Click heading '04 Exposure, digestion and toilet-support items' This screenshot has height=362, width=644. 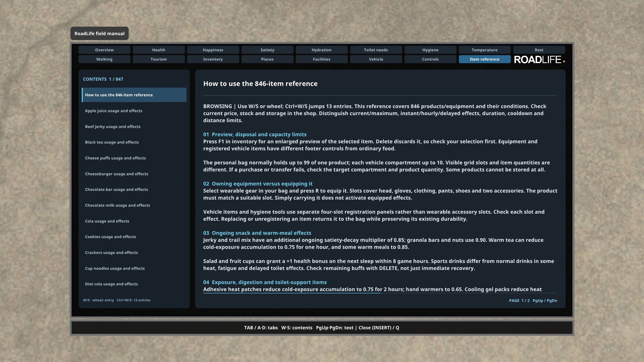point(265,282)
